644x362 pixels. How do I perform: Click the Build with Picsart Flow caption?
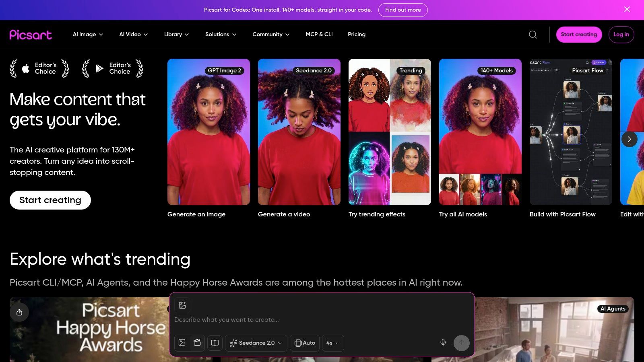(563, 214)
